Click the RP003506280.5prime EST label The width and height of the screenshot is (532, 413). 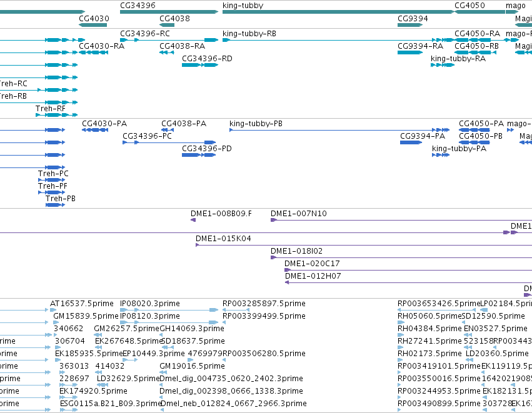coord(264,354)
